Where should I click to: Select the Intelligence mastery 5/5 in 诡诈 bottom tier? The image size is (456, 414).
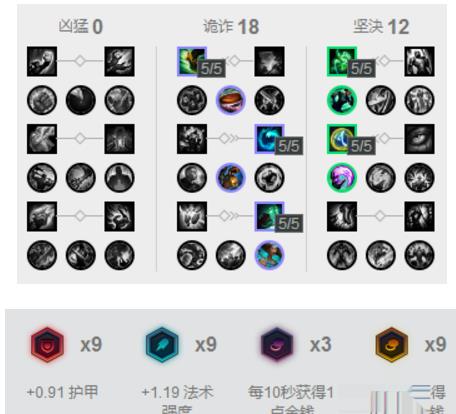pos(269,216)
